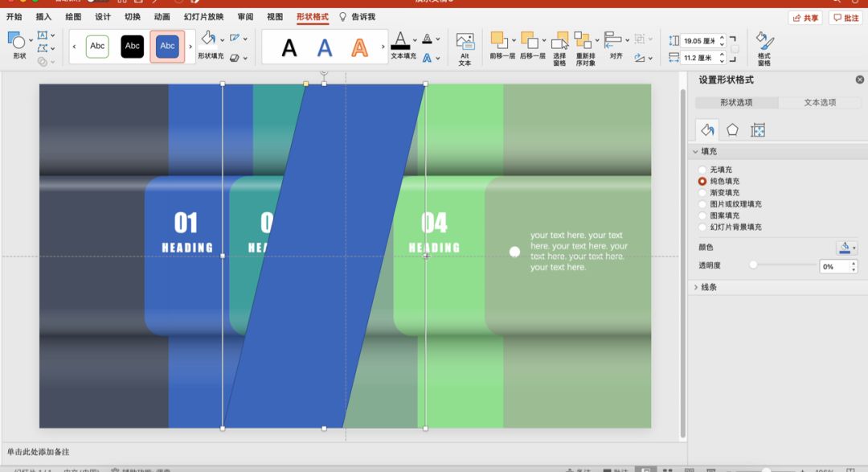
Task: Select 图片或纹理填充 radio option
Action: click(702, 204)
